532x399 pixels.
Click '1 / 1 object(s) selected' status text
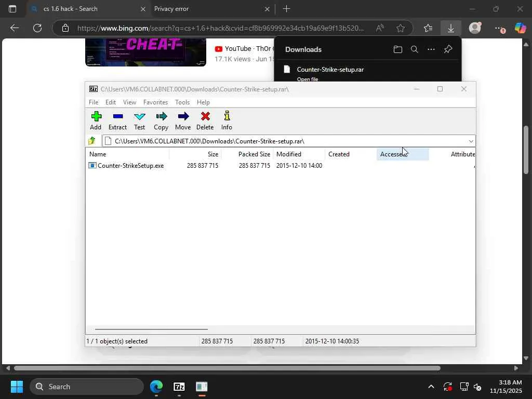[x=117, y=341]
